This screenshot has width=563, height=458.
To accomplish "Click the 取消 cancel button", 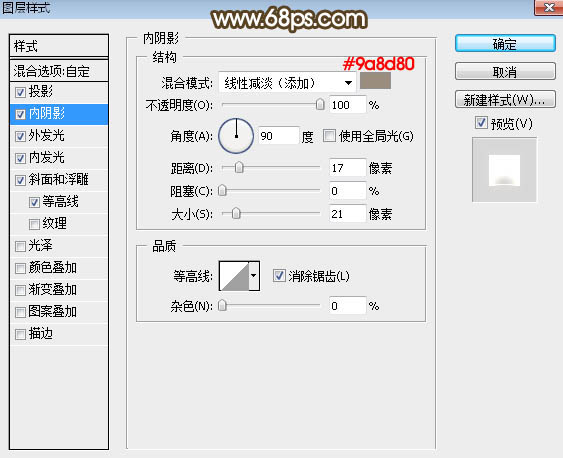I will coord(505,72).
